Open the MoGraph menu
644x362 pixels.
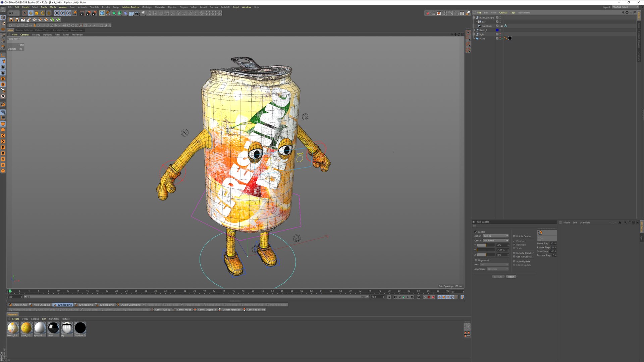pos(147,7)
